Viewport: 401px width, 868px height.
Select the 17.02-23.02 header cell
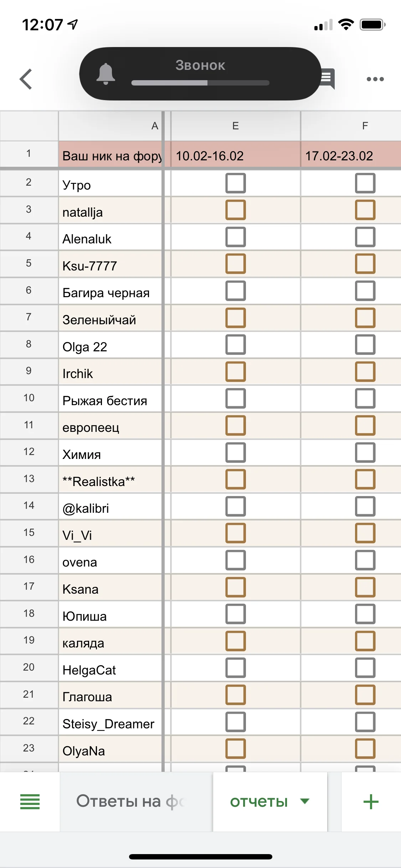351,156
